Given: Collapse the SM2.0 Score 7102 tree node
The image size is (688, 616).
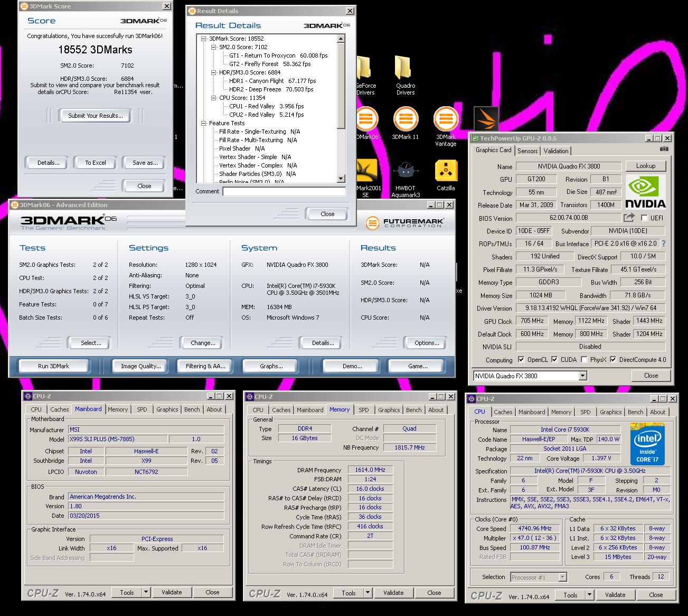Looking at the screenshot, I should pos(214,47).
